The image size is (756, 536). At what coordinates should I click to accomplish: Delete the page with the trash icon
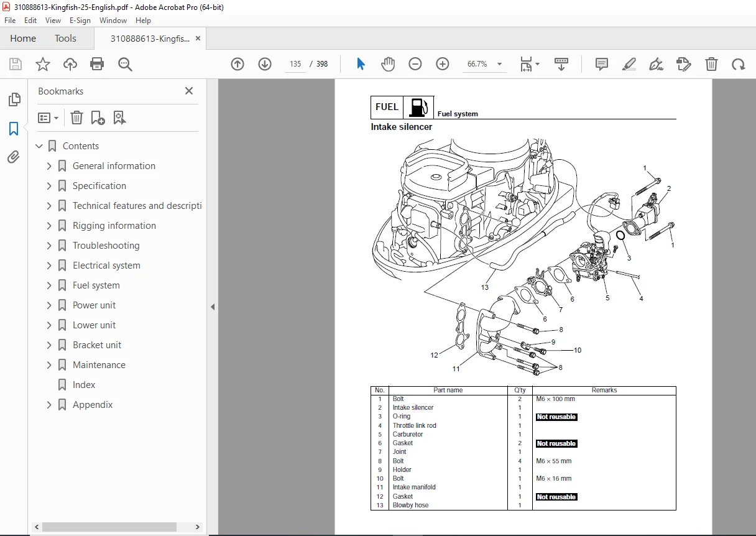(x=711, y=64)
